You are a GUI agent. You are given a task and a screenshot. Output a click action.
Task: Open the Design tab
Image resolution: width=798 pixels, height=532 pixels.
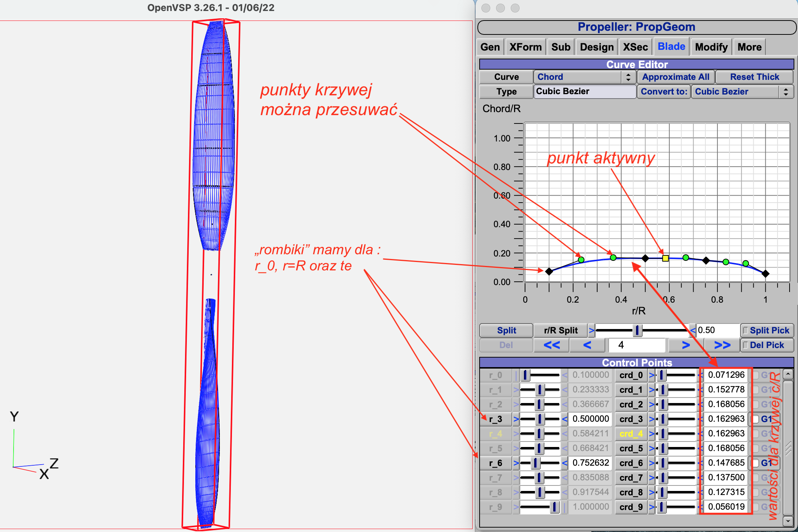click(596, 47)
